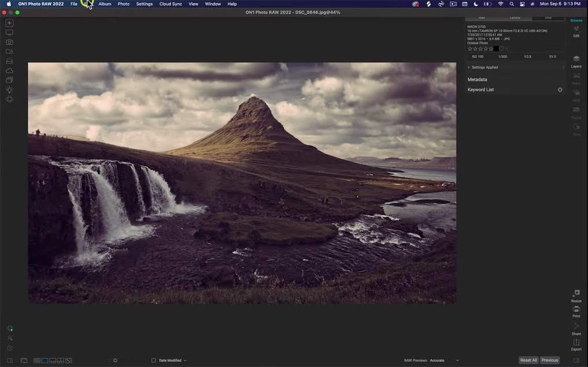
Task: Toggle the checkbox beside Date Modified
Action: pos(153,360)
